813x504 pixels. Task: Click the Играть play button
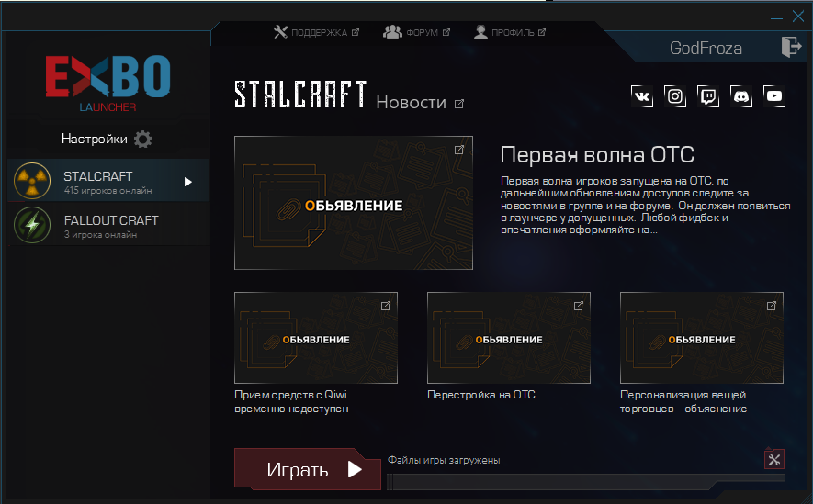[x=307, y=469]
